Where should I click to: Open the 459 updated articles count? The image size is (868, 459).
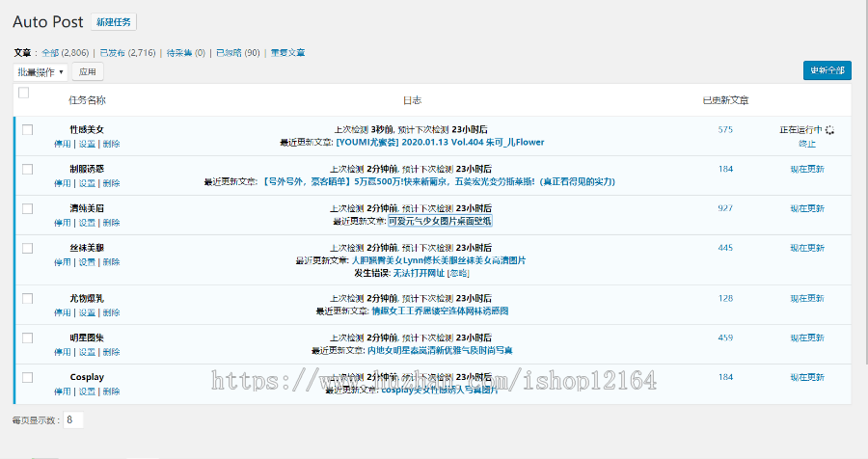click(x=725, y=337)
